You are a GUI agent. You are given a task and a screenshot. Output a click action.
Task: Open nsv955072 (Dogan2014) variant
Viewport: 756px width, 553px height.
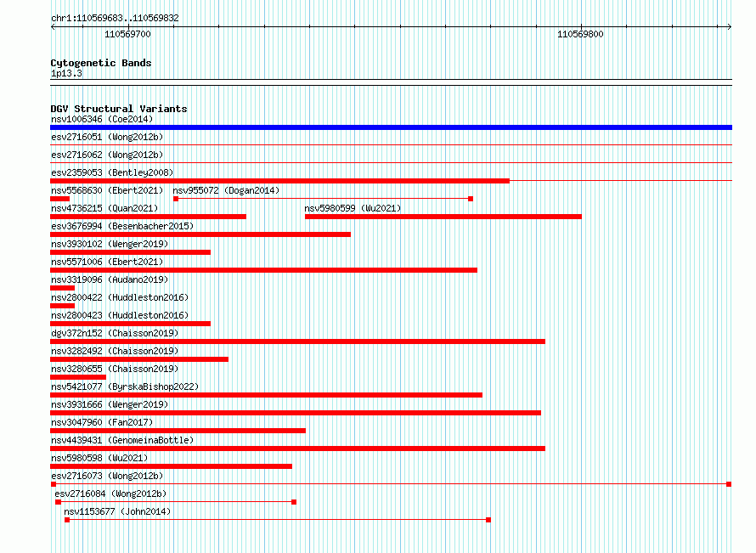[x=226, y=190]
